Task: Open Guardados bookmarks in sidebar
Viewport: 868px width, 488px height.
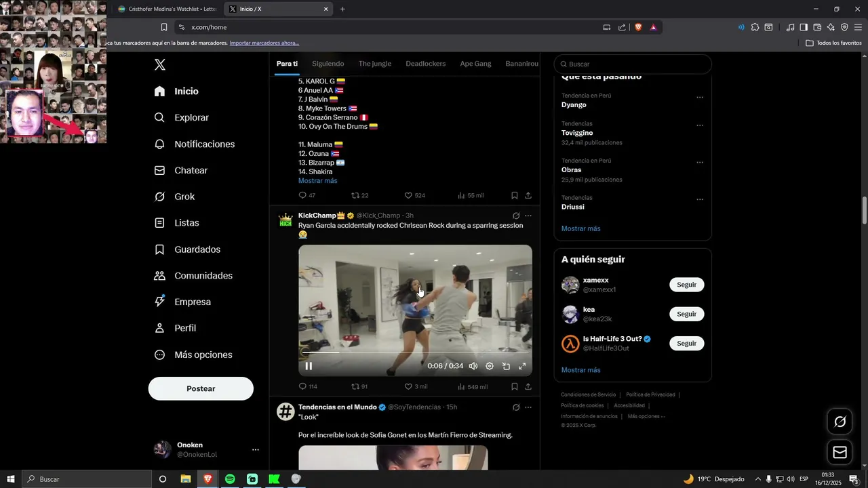Action: pos(187,249)
